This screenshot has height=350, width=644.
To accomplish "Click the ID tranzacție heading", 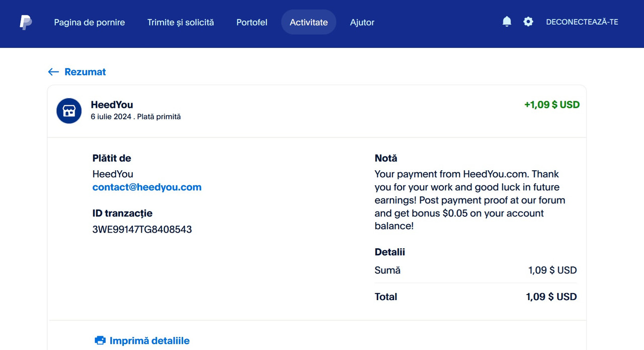I will pyautogui.click(x=122, y=214).
